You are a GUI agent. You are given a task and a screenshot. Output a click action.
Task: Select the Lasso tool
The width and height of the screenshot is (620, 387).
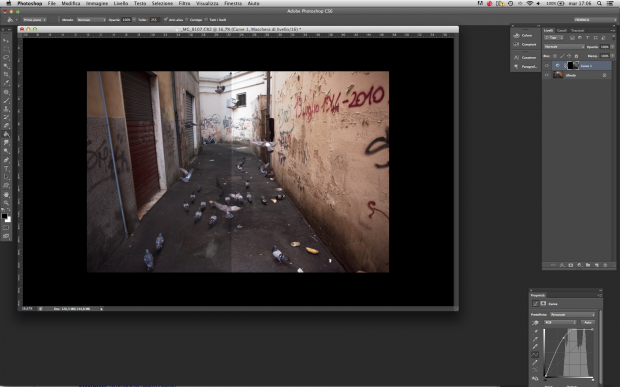point(6,58)
